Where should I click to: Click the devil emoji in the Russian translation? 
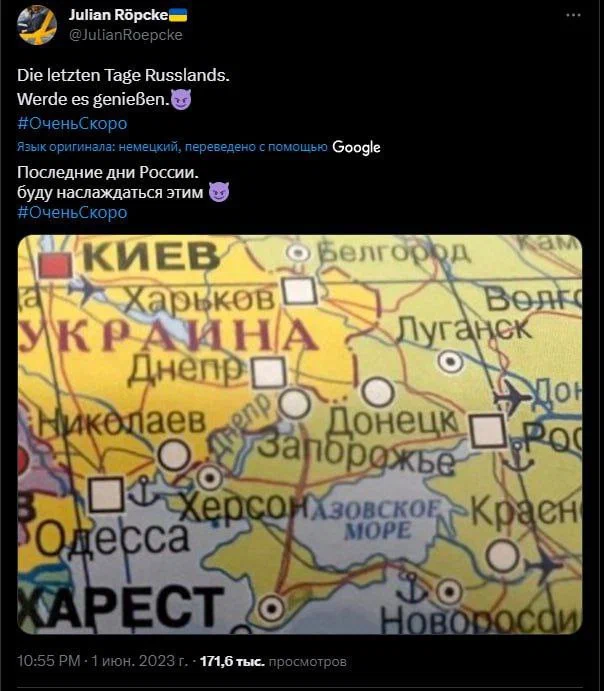click(x=219, y=192)
